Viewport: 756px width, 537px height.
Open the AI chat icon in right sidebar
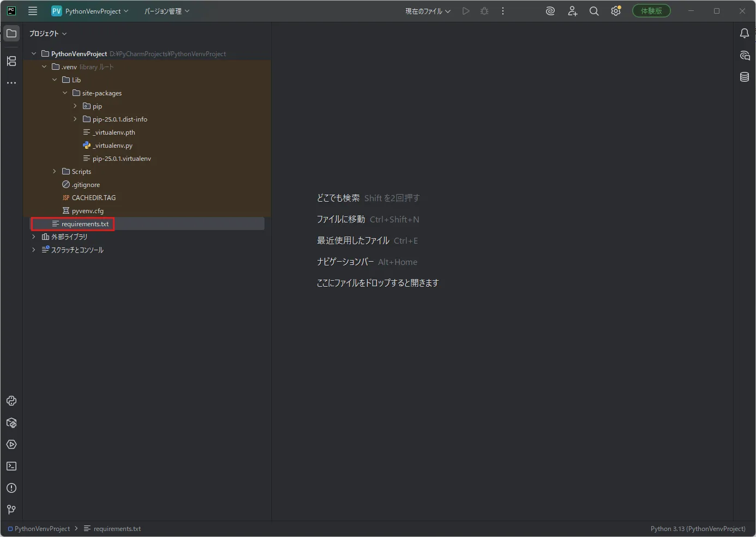(x=745, y=55)
